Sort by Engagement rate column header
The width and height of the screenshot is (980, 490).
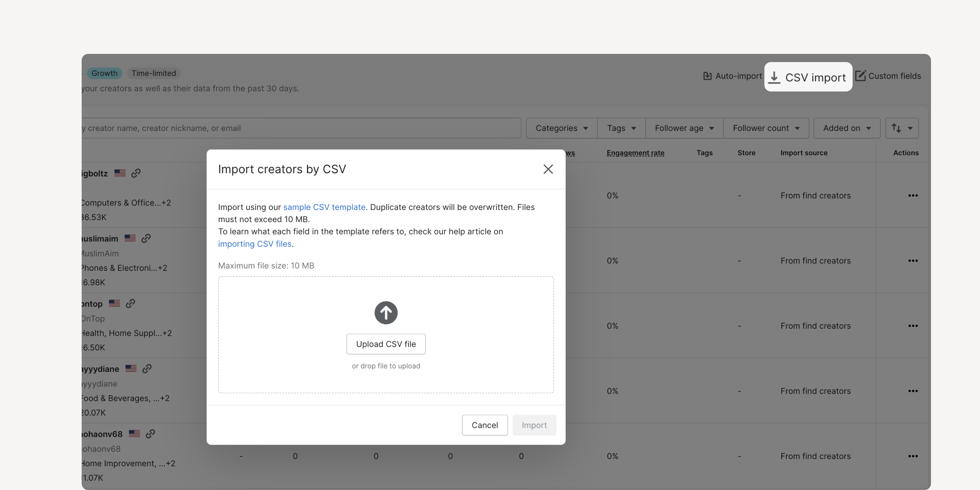(635, 153)
